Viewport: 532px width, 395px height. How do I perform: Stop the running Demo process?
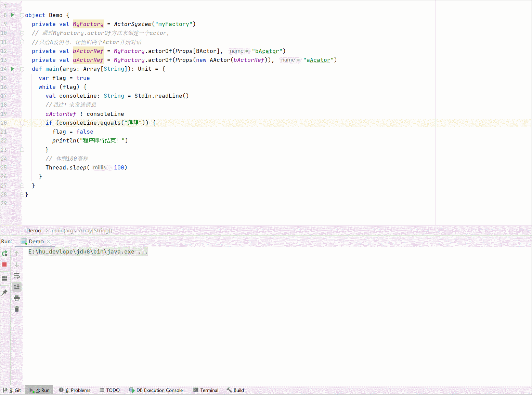(4, 265)
